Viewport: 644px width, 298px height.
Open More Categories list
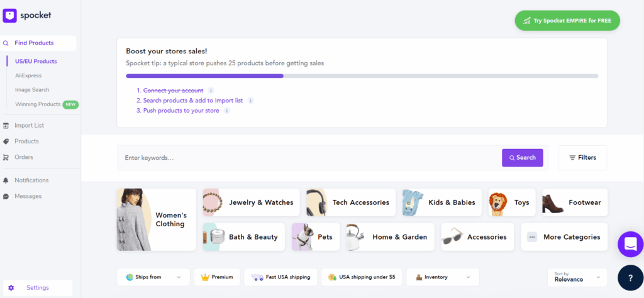[x=564, y=237]
